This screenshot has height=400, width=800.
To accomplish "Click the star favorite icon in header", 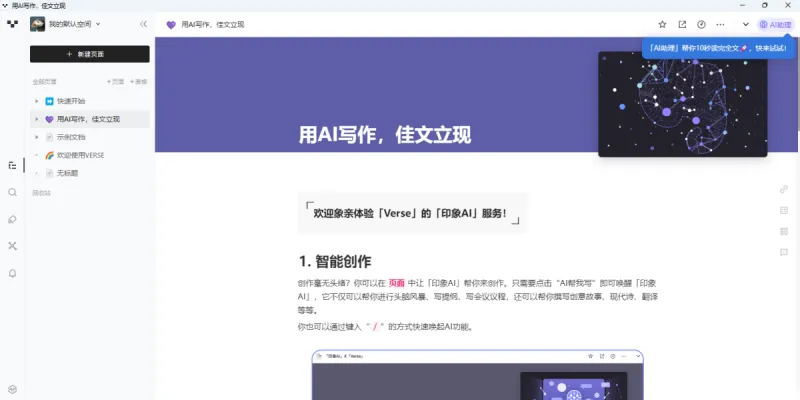I will coord(662,24).
